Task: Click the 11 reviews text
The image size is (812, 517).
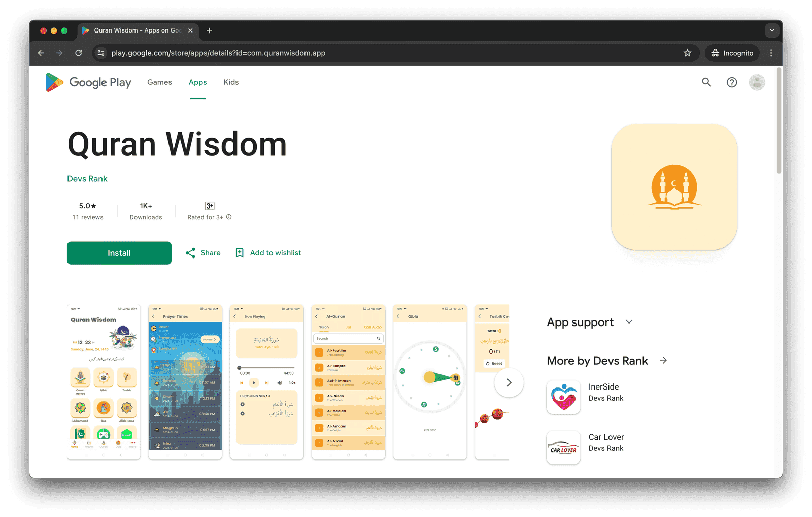Action: (88, 217)
